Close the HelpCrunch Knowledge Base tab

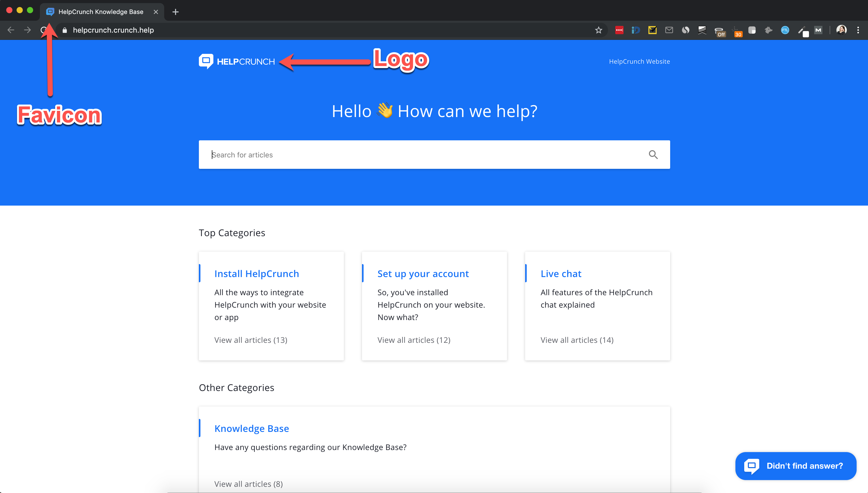tap(156, 12)
